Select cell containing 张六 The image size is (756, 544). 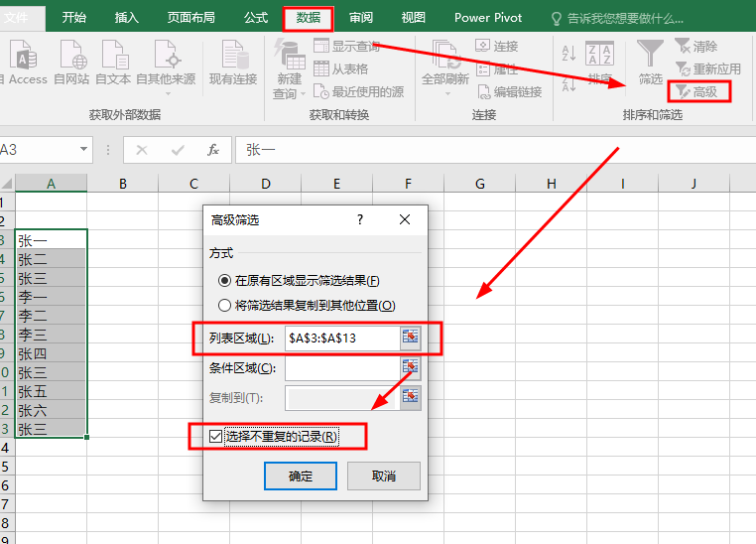(x=52, y=410)
